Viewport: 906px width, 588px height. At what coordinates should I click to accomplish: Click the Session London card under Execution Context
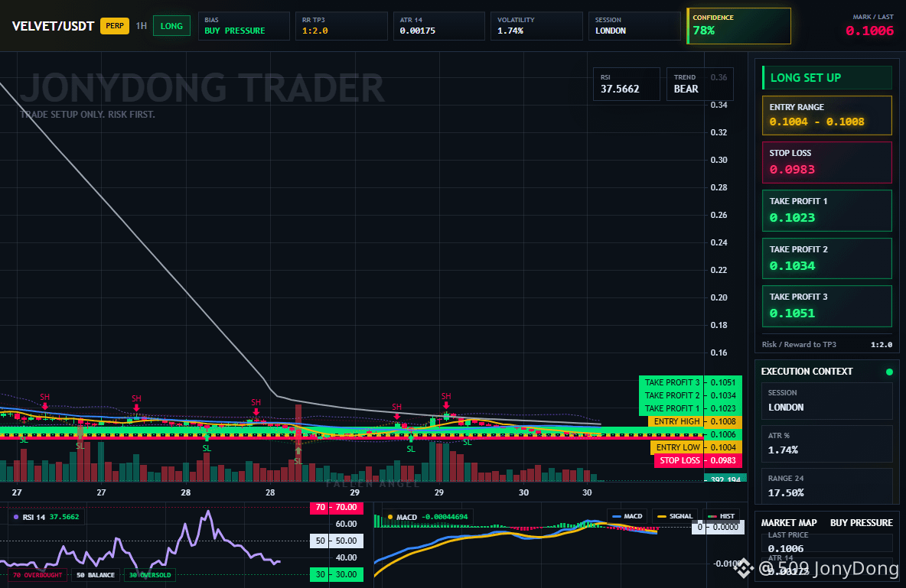827,400
